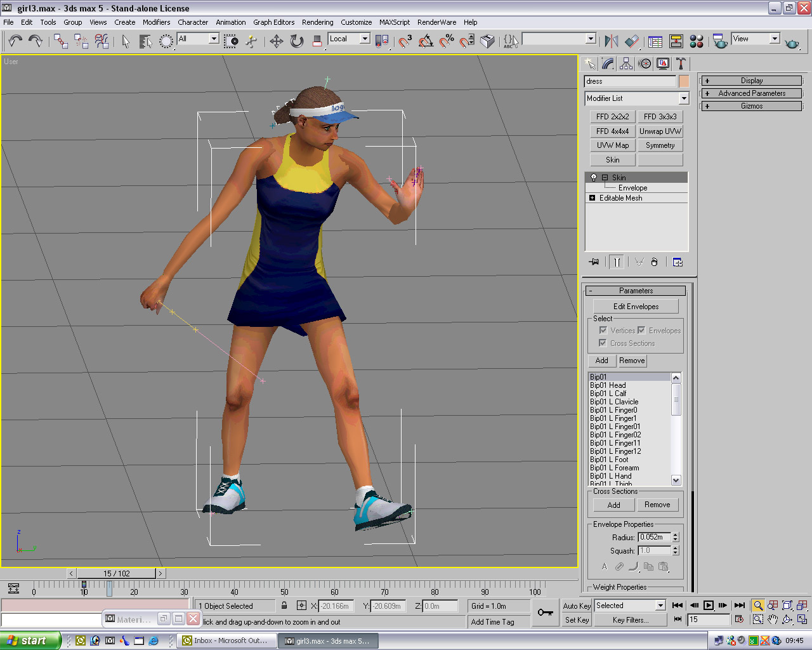This screenshot has width=812, height=650.
Task: Select the Pan hand viewport tool
Action: [772, 620]
